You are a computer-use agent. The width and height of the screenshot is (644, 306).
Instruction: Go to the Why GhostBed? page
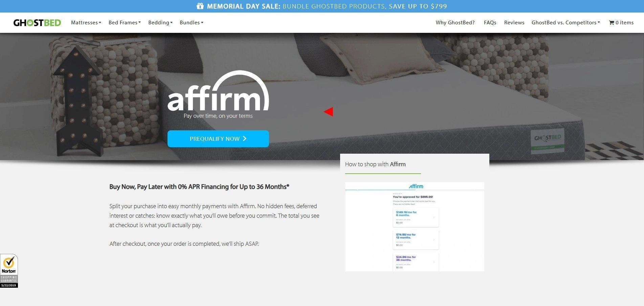coord(455,23)
